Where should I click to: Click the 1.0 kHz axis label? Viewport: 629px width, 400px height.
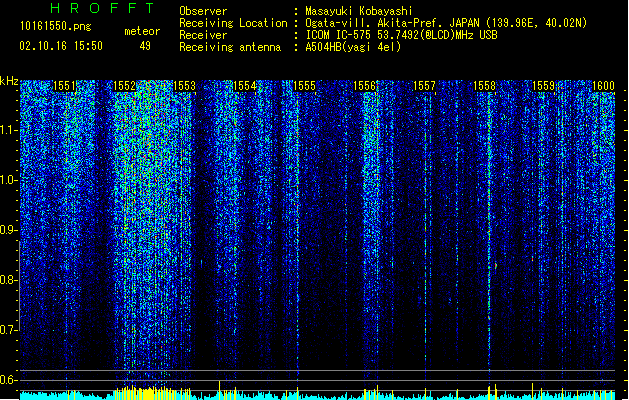click(8, 180)
